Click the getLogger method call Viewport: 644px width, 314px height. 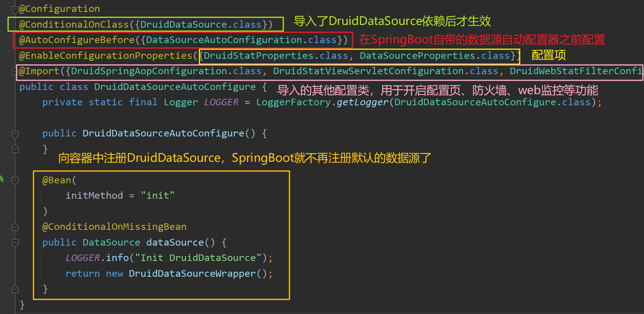363,102
